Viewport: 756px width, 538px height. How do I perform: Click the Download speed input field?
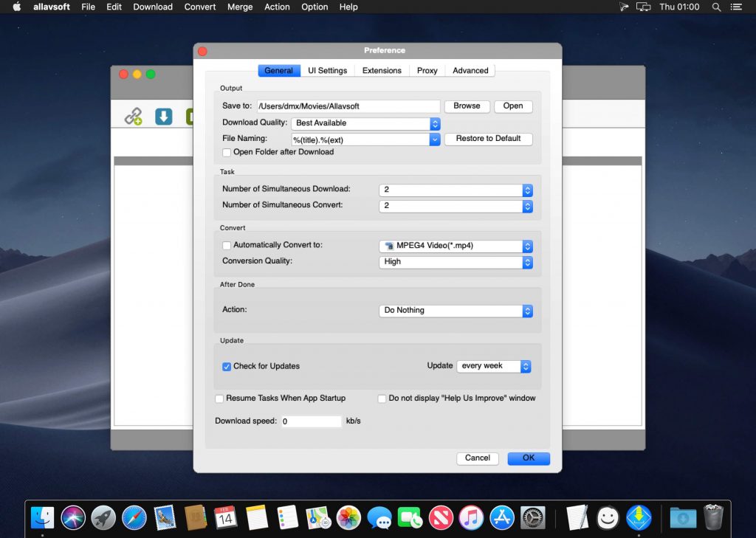coord(311,421)
